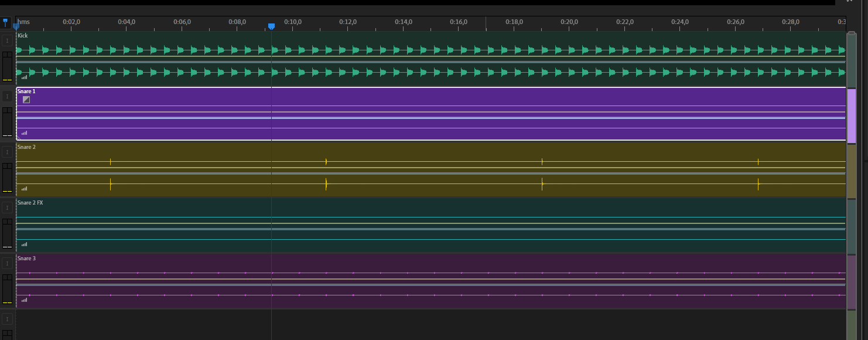868x340 pixels.
Task: Click the blue marker icon beside the time ruler
Action: tap(5, 23)
